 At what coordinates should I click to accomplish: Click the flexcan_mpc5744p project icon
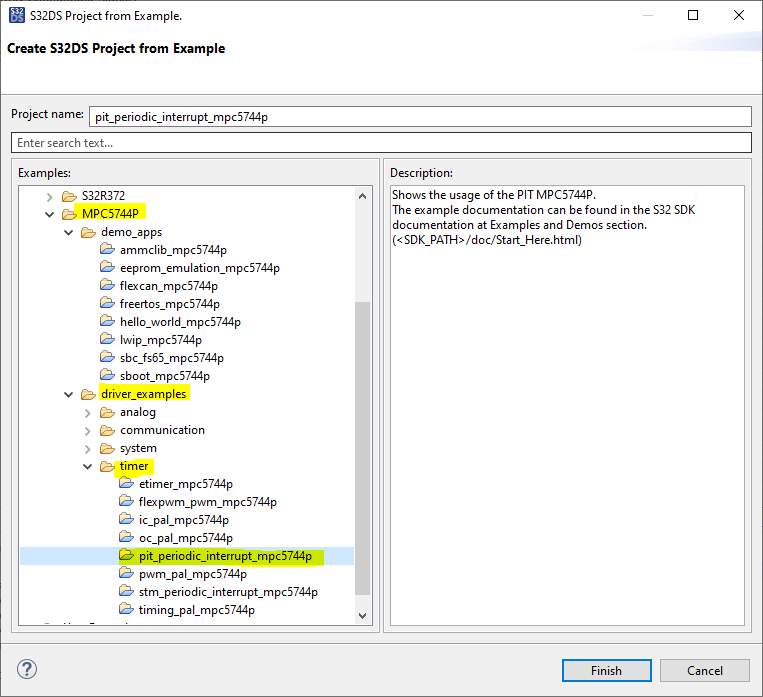(x=107, y=285)
